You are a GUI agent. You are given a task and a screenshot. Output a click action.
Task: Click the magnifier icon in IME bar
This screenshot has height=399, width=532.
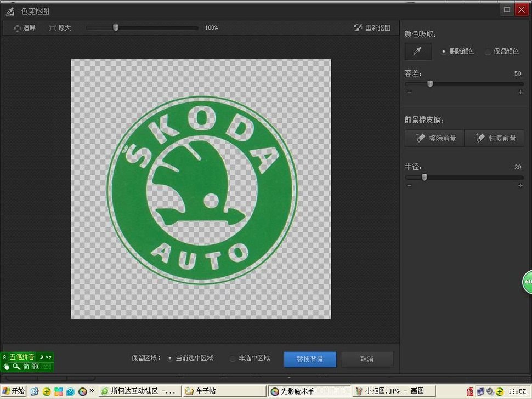tap(16, 367)
